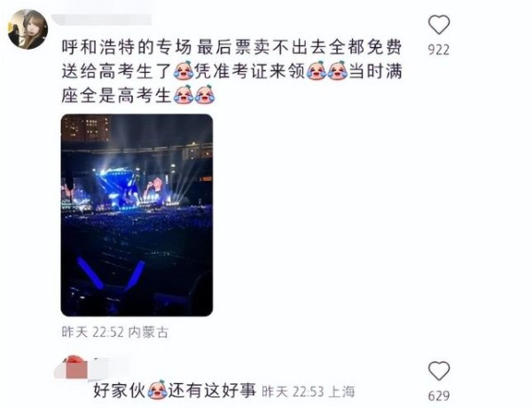Viewport: 532px width, 408px height.
Task: View the concert photo attachment
Action: [x=137, y=216]
